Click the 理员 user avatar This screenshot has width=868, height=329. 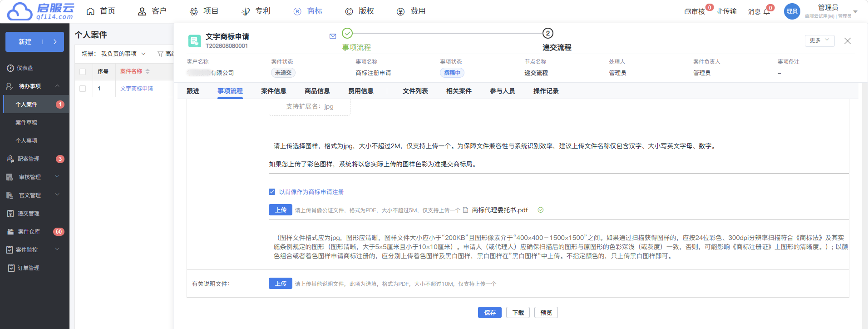[792, 11]
